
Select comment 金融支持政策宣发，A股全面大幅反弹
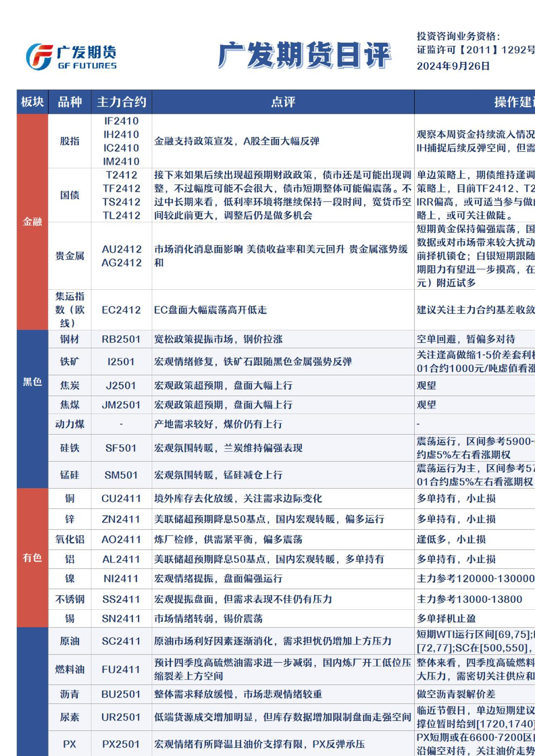pos(237,141)
